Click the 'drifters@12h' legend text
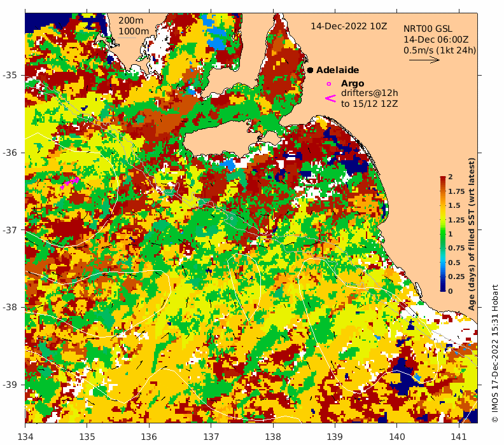The width and height of the screenshot is (504, 445). (369, 93)
